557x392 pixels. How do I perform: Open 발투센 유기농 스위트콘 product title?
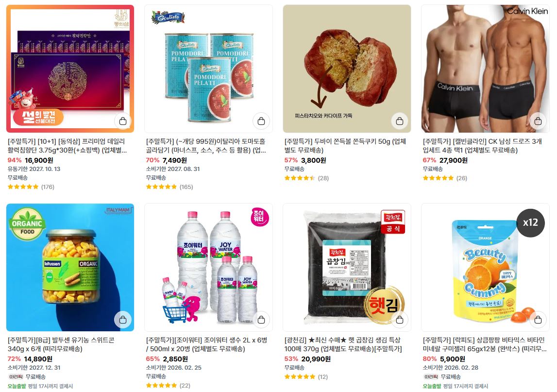(61, 344)
